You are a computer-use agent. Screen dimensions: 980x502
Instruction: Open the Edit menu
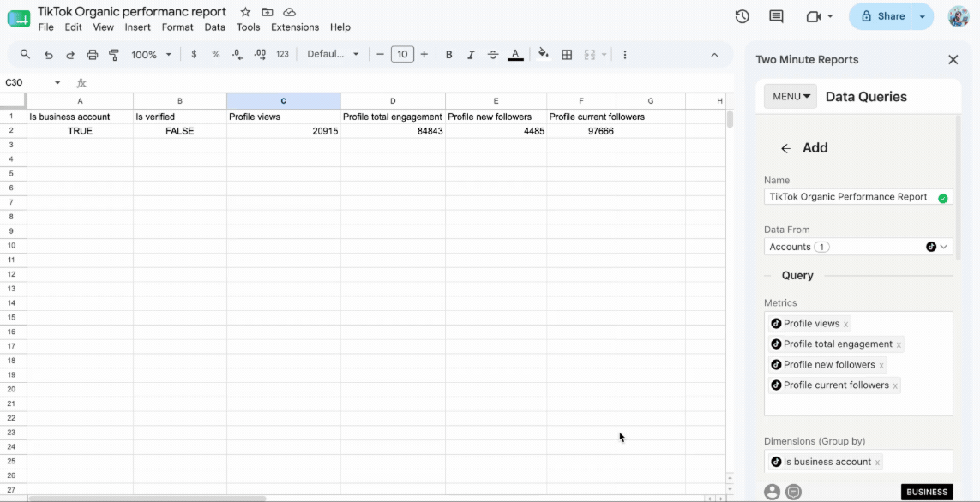(73, 27)
